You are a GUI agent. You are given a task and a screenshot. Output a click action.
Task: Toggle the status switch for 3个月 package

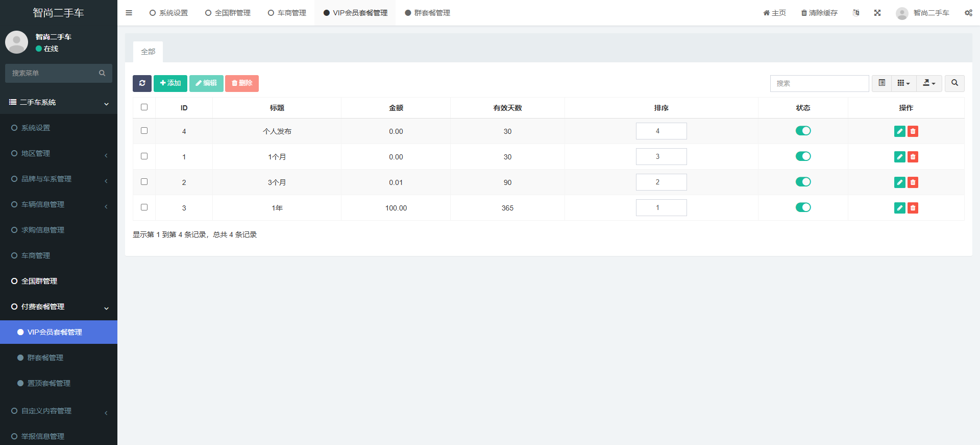point(803,182)
